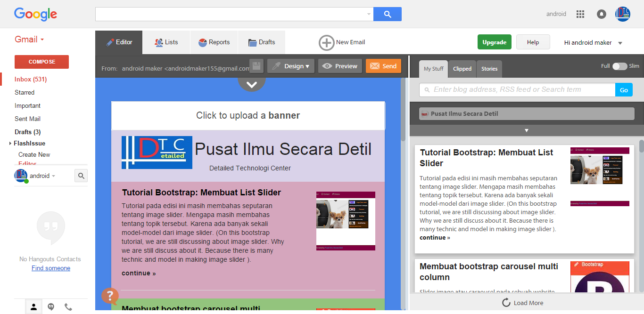Show Hangouts conversations quote icon

(x=51, y=307)
